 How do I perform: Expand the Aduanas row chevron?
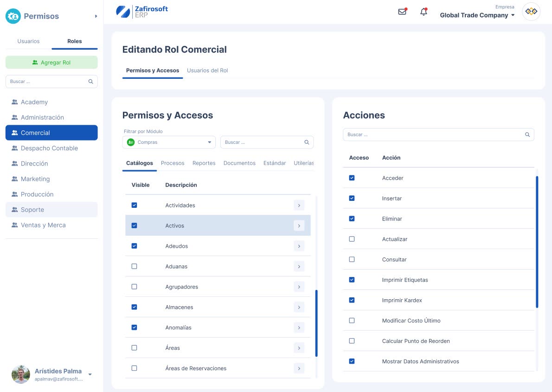click(299, 266)
